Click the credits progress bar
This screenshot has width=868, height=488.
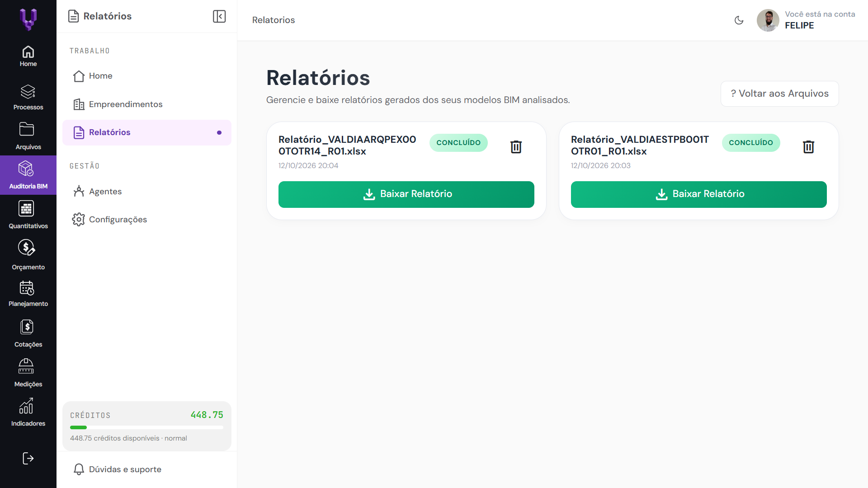tap(147, 427)
